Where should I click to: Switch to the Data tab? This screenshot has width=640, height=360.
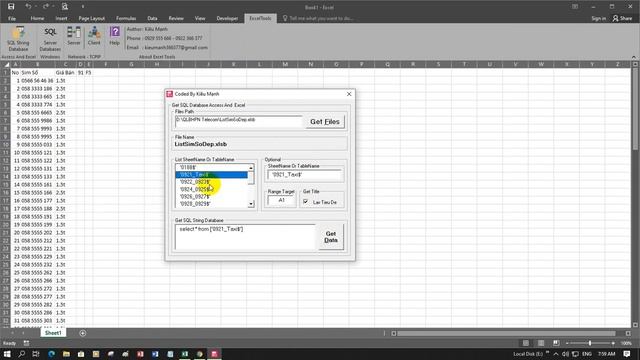click(x=152, y=18)
